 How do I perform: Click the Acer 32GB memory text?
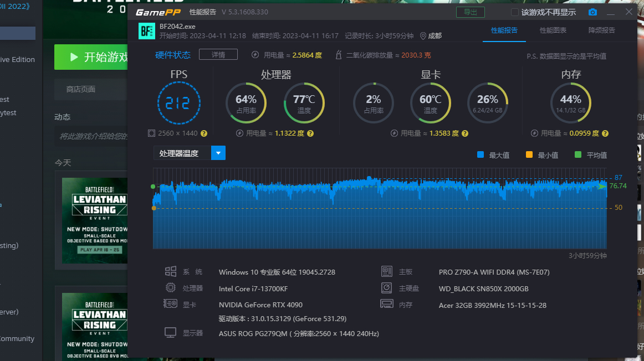pyautogui.click(x=493, y=305)
